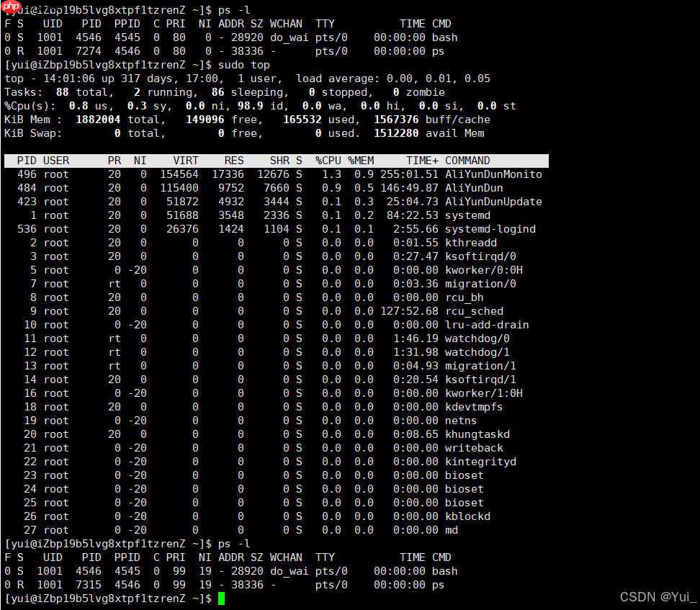Select the '154564' VIRT value
Image resolution: width=700 pixels, height=610 pixels.
179,174
